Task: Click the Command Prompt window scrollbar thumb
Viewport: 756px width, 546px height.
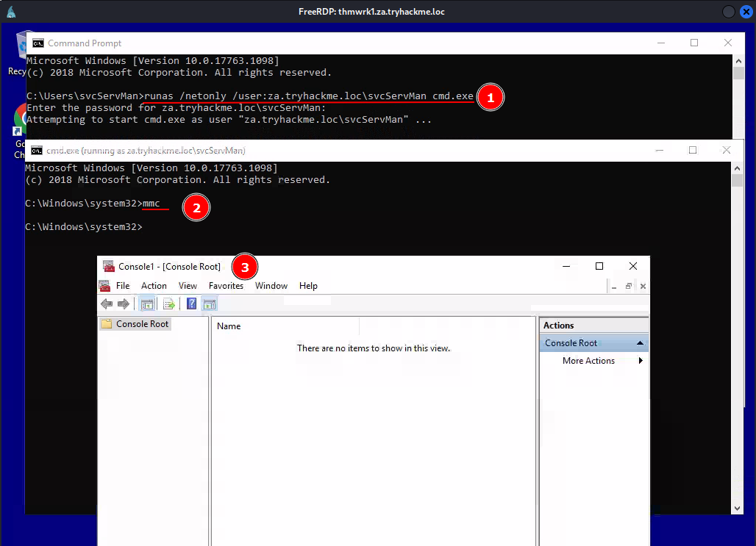Action: pyautogui.click(x=738, y=73)
